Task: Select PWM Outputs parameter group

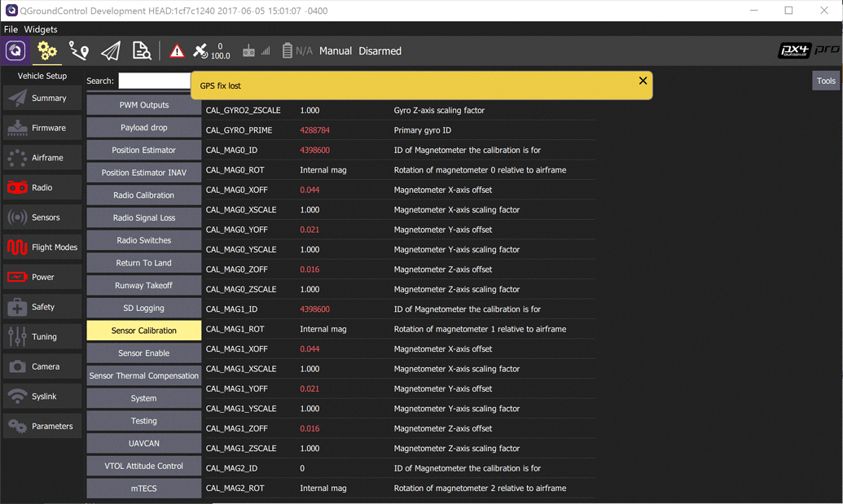Action: click(x=144, y=105)
